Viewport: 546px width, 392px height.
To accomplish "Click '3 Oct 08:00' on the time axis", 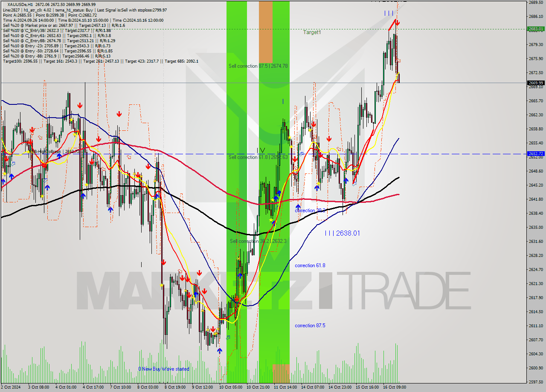I will pyautogui.click(x=38, y=387).
